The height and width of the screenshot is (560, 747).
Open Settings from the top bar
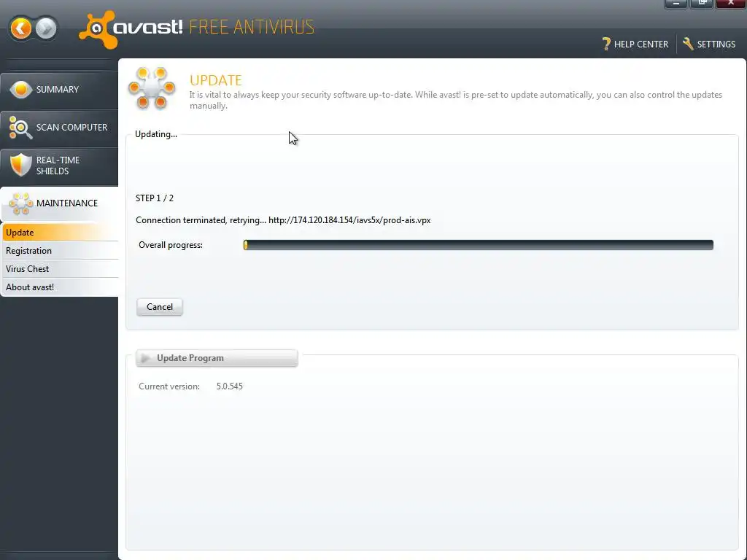click(709, 44)
